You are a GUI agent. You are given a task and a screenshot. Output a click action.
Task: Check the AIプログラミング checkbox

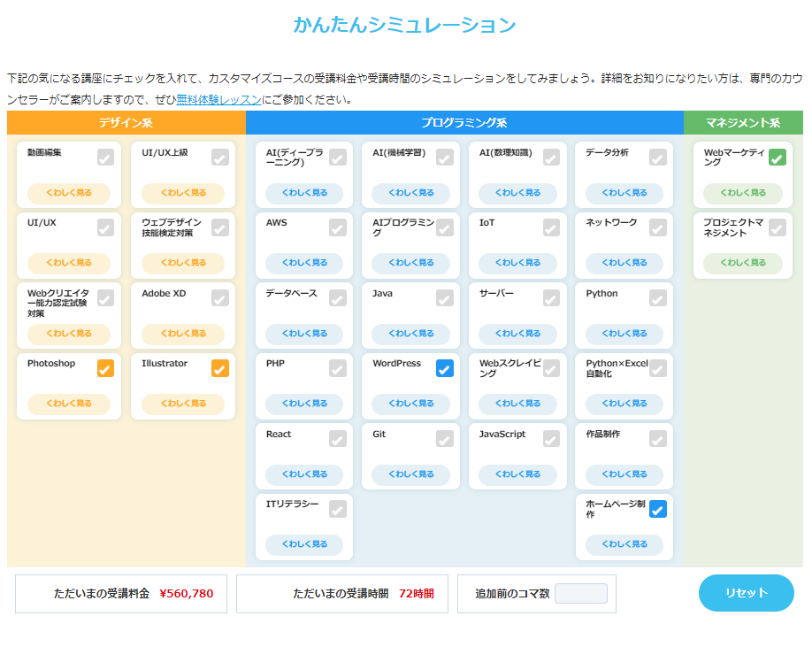445,227
